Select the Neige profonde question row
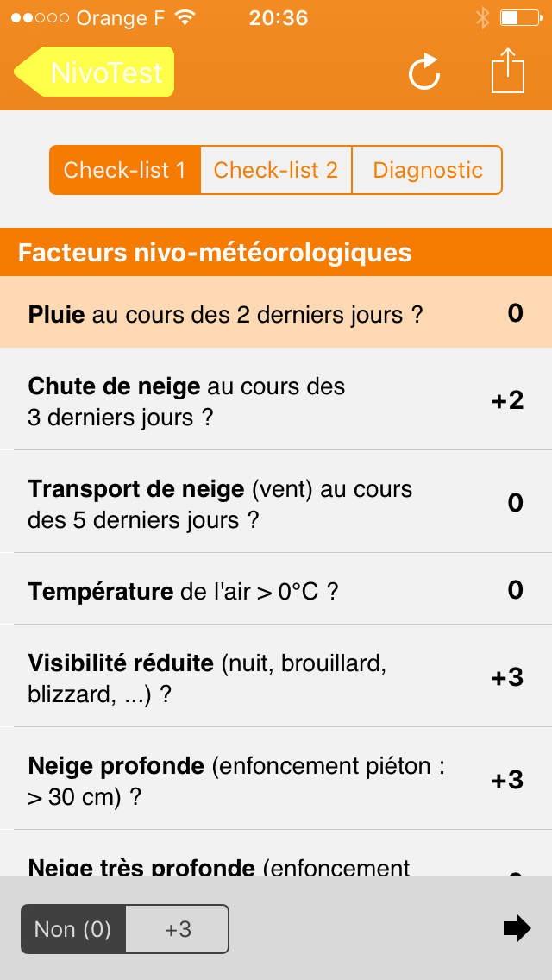Viewport: 552px width, 980px height. coord(276,781)
